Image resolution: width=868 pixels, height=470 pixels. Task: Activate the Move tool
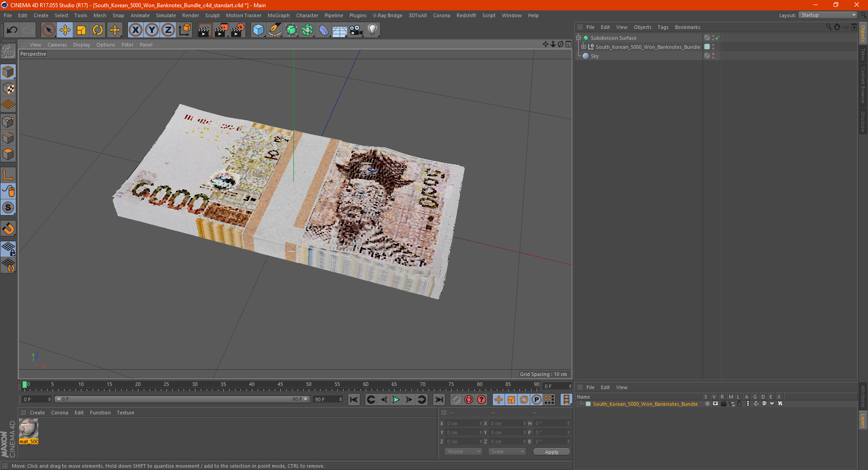(65, 30)
